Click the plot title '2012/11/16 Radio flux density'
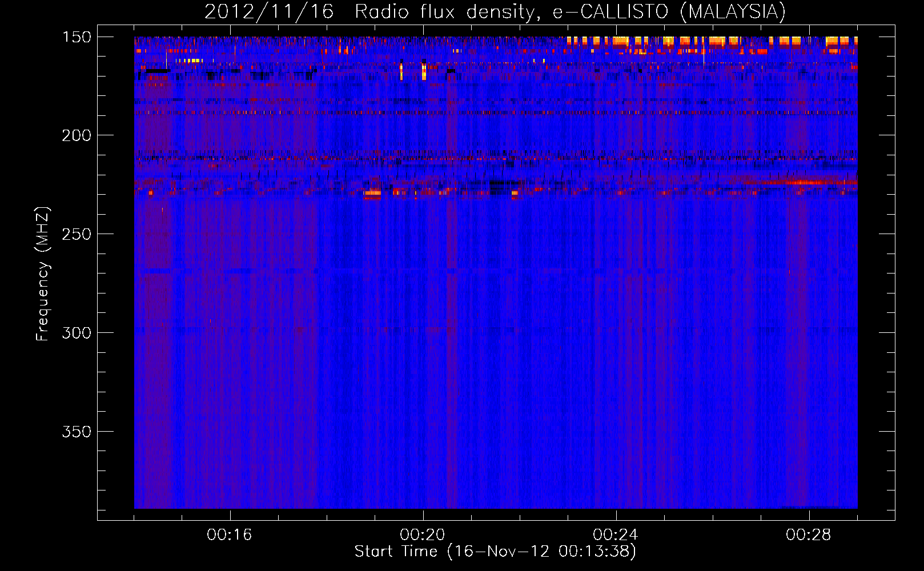The image size is (924, 571). [x=495, y=12]
